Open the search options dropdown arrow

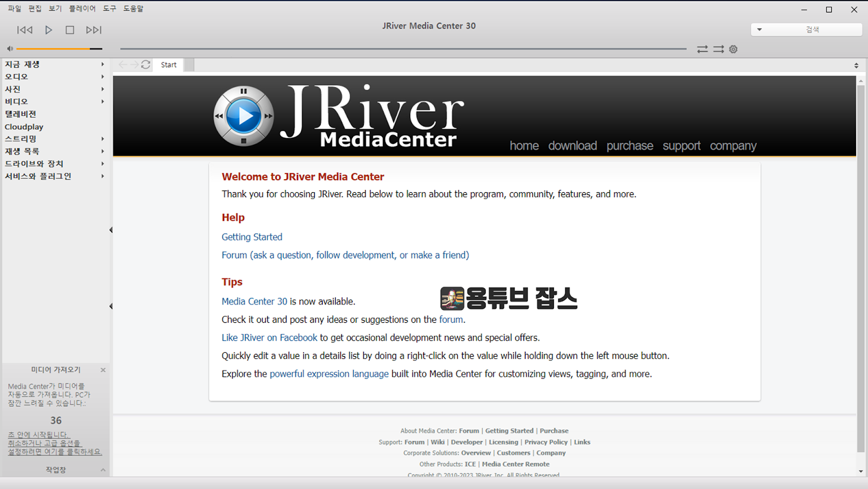(759, 29)
